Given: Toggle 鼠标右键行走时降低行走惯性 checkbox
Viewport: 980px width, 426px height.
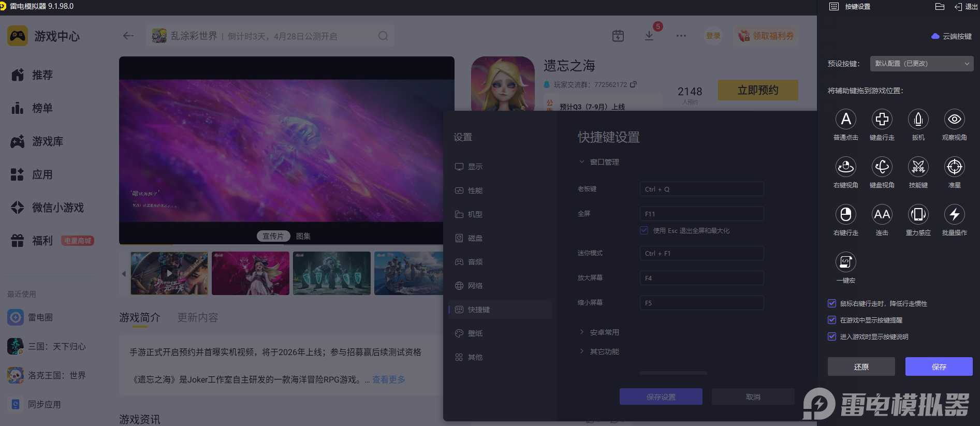Looking at the screenshot, I should coord(832,303).
